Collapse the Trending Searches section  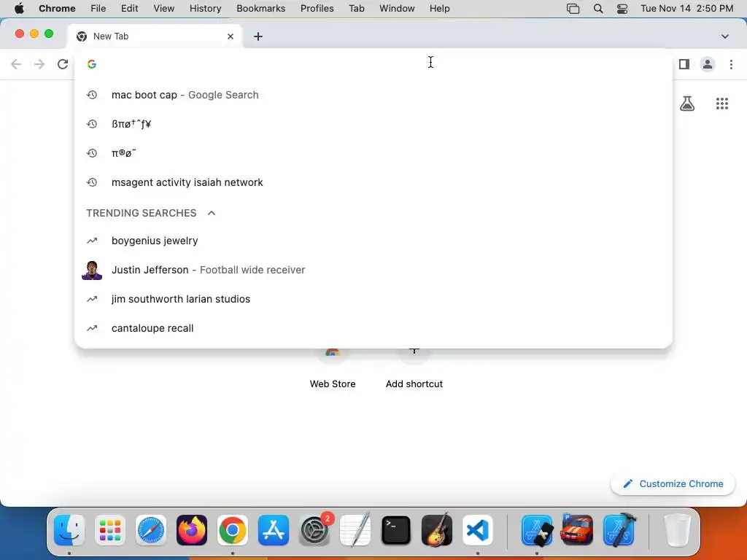(x=212, y=213)
